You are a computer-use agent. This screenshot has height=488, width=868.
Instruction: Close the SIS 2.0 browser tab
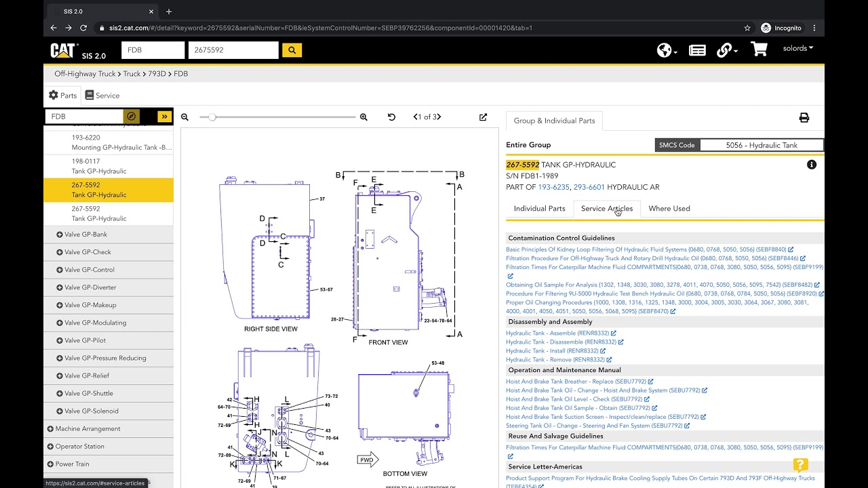(x=150, y=11)
